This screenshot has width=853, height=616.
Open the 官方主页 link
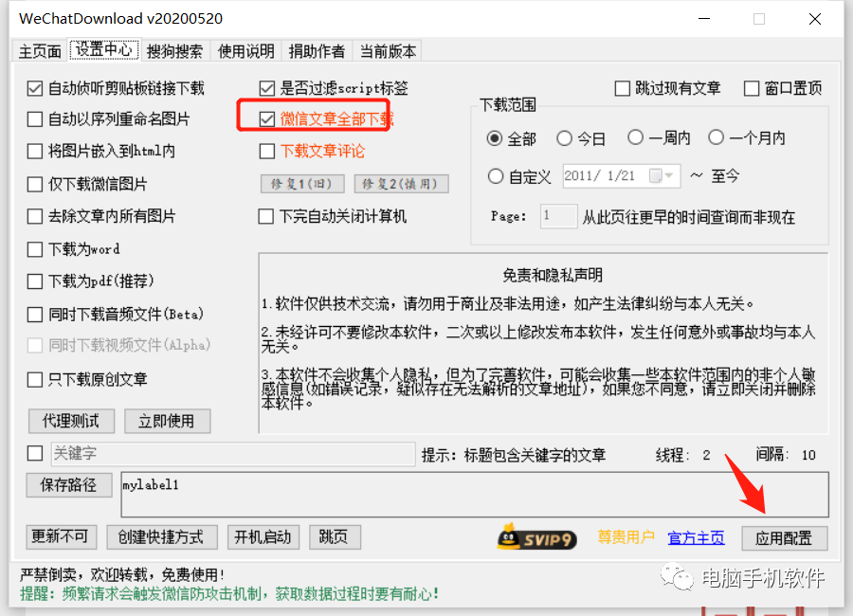click(x=696, y=537)
